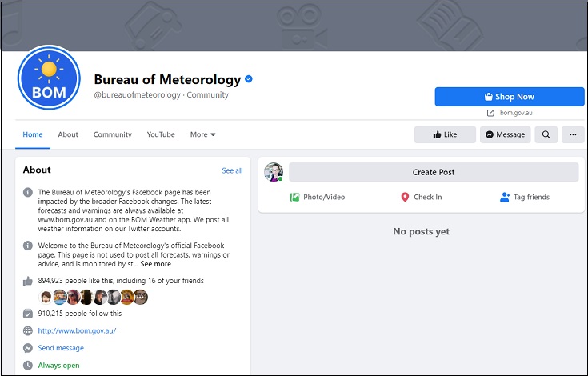This screenshot has height=376, width=588.
Task: Switch to the About tab
Action: coord(68,134)
